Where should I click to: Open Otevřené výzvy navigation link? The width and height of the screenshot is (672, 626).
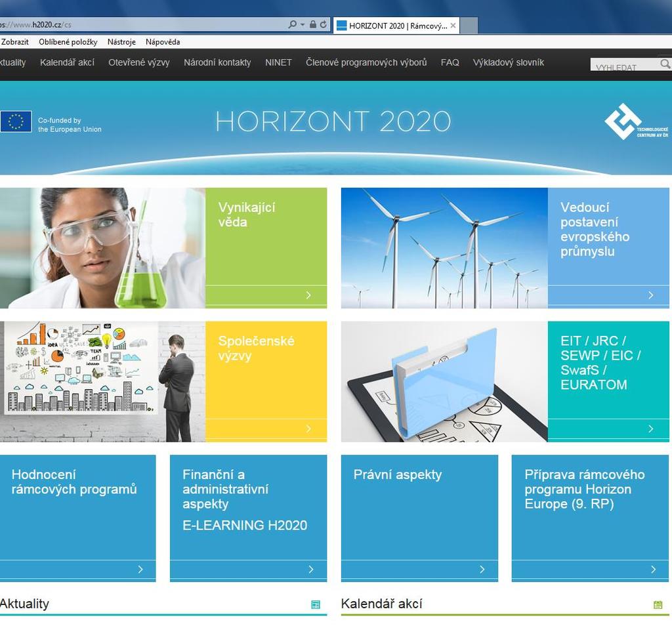pos(139,62)
